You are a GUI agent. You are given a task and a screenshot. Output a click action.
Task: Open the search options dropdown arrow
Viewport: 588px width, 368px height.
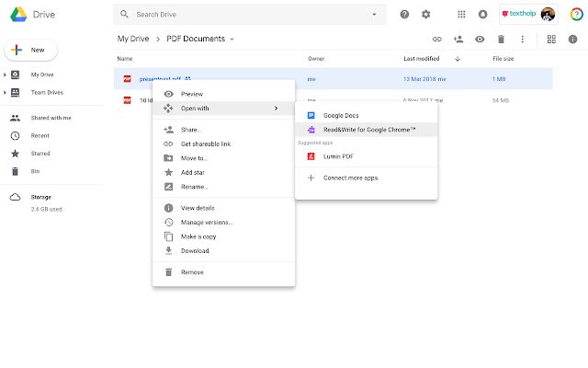click(x=374, y=15)
